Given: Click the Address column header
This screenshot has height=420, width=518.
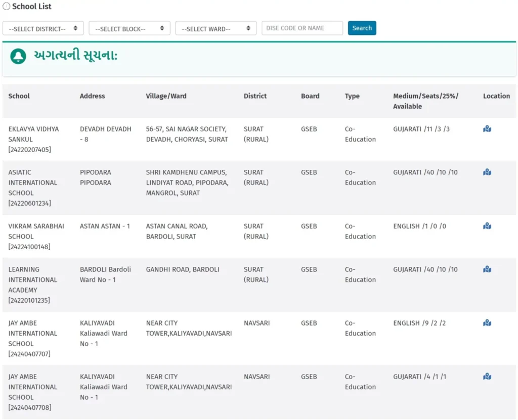Looking at the screenshot, I should pos(92,96).
